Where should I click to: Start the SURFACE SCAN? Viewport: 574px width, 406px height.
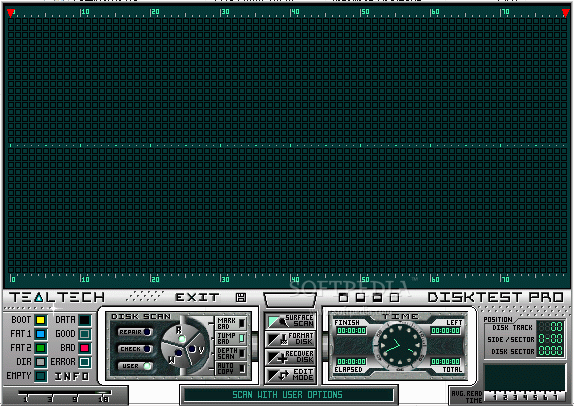click(290, 321)
